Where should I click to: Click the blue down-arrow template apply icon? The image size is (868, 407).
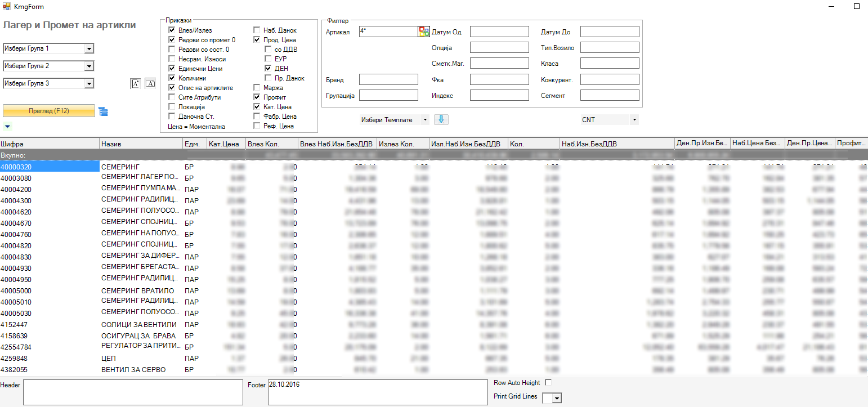tap(442, 119)
